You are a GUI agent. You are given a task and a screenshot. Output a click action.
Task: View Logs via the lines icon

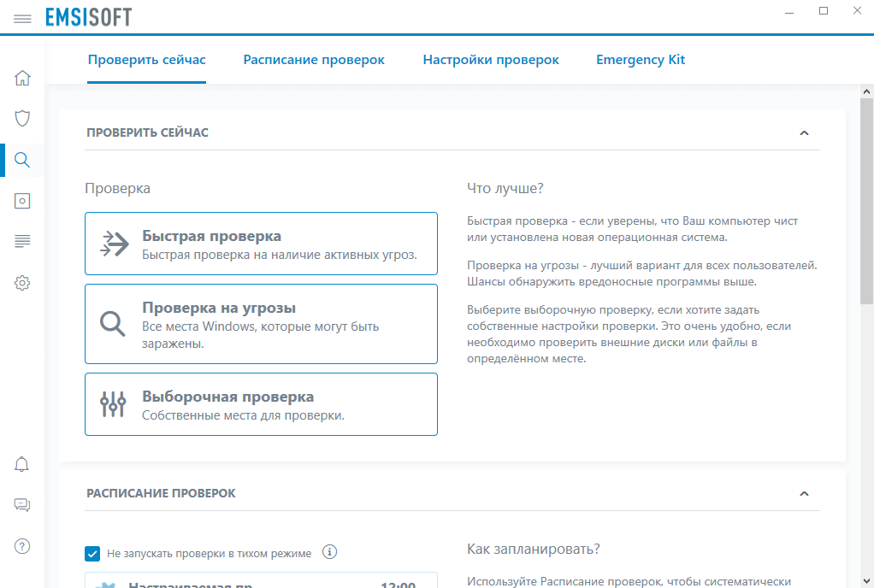pos(22,241)
